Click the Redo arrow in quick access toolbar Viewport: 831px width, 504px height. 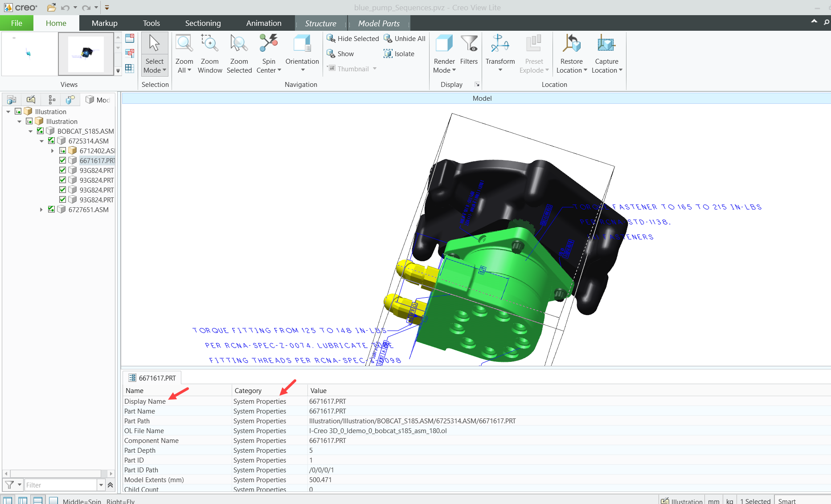86,8
